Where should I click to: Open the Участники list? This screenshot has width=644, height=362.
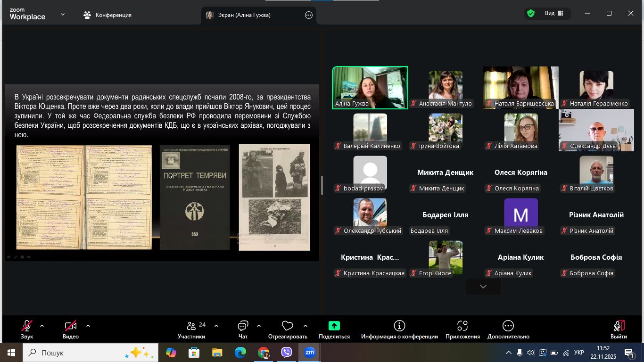[191, 329]
